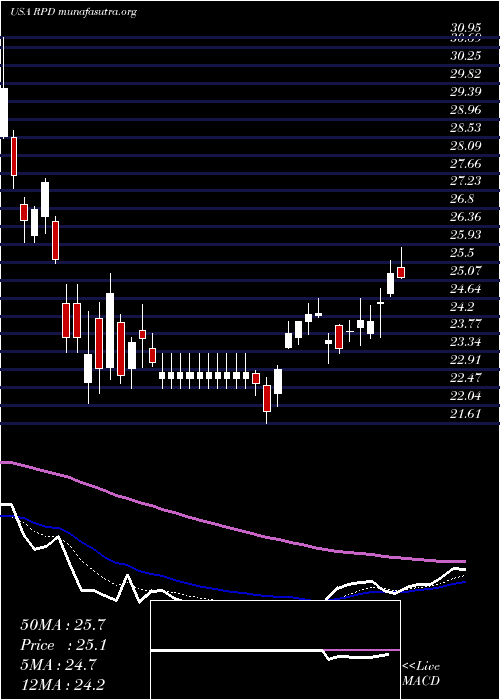Click the <<Live MACD label
Viewport: 500px width, 700px height.
click(x=421, y=674)
